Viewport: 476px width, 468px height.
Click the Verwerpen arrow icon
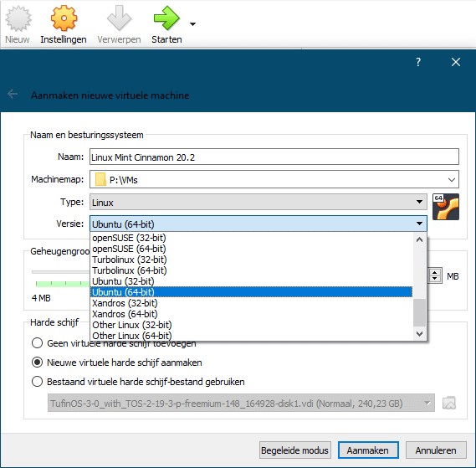(119, 18)
